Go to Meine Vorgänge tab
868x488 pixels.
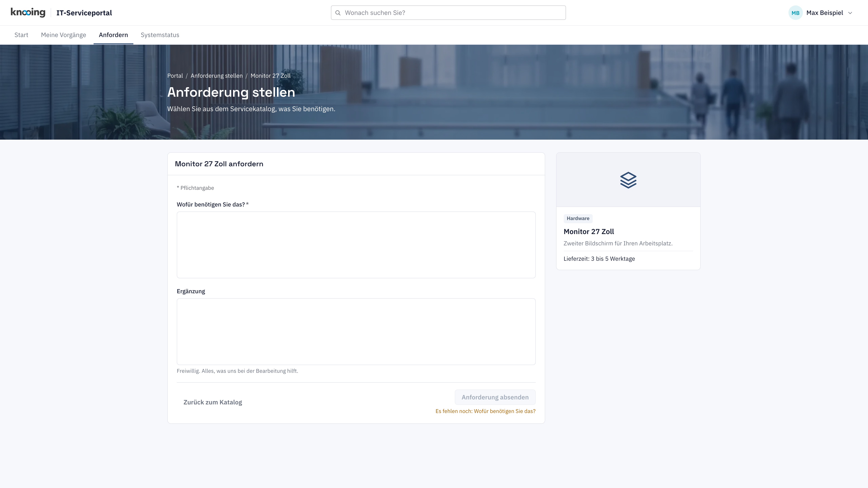(x=63, y=35)
